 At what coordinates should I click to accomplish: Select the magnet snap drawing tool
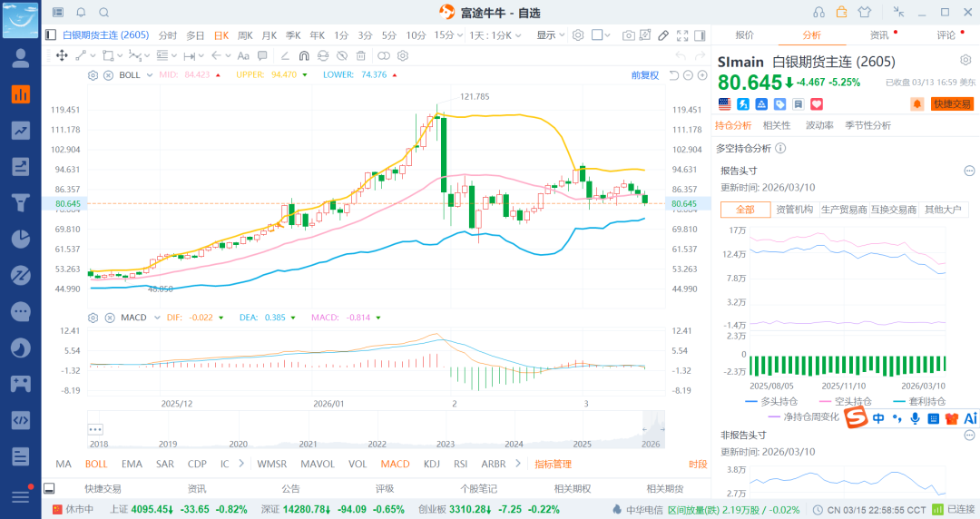[304, 55]
